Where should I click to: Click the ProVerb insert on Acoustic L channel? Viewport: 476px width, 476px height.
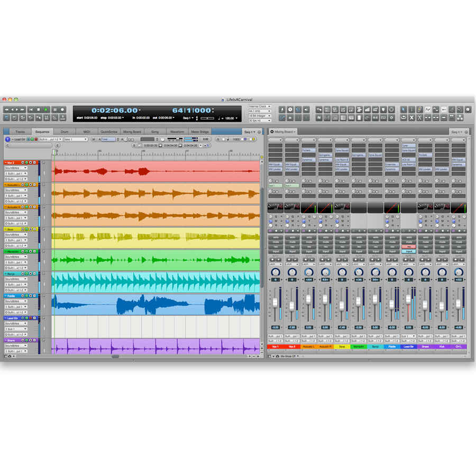(x=309, y=150)
